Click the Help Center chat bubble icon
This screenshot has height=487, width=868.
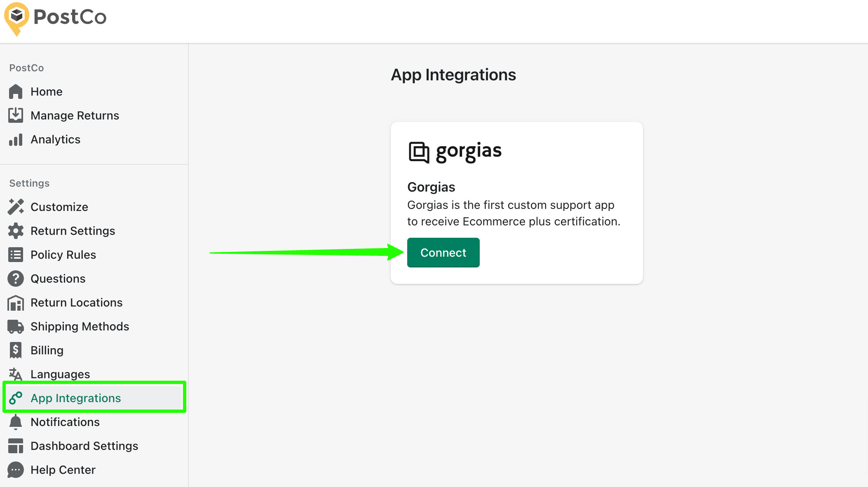(x=16, y=470)
